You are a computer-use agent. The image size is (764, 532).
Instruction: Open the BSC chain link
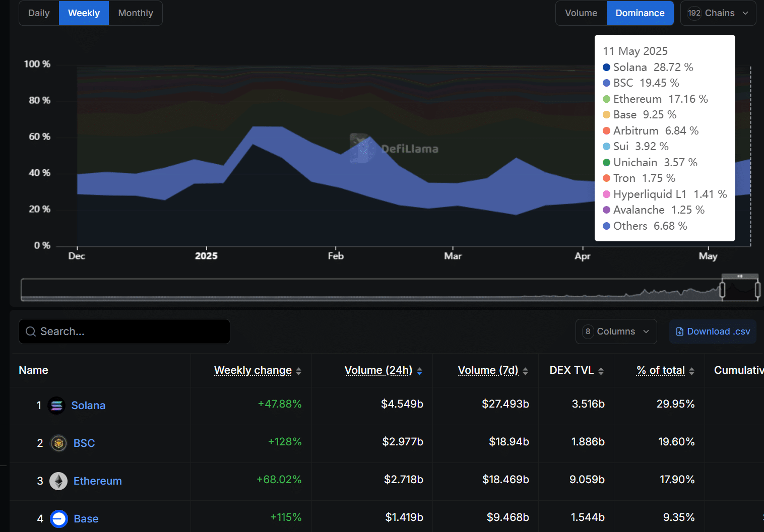[x=84, y=443]
